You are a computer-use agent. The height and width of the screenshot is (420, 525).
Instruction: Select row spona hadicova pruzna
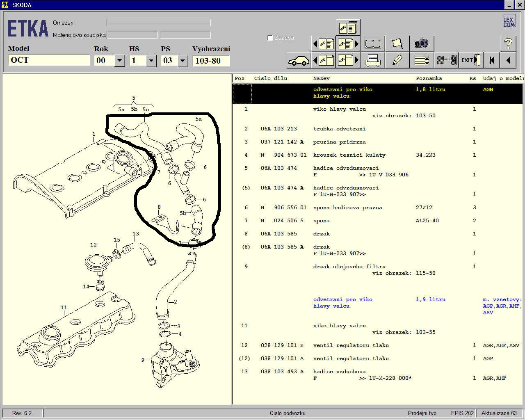pyautogui.click(x=378, y=208)
